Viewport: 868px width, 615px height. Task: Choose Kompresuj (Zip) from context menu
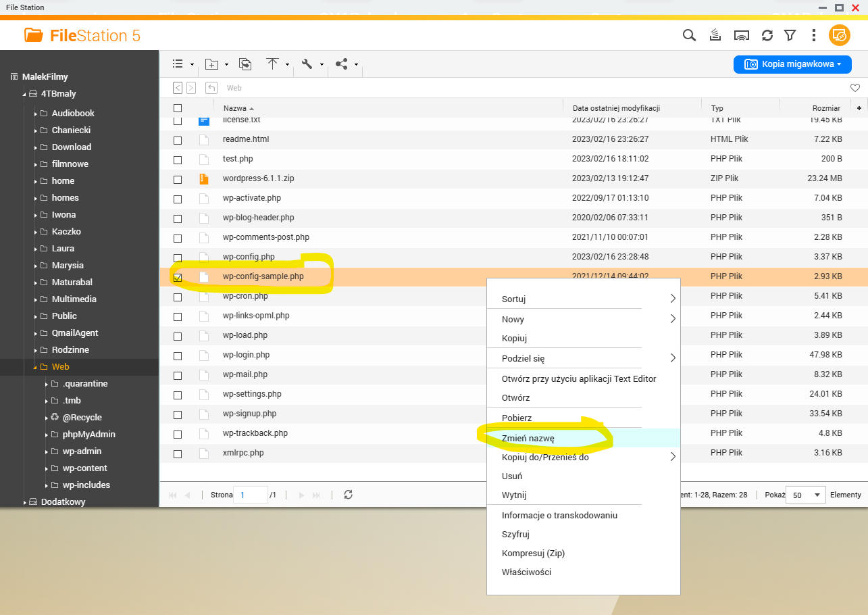tap(533, 553)
